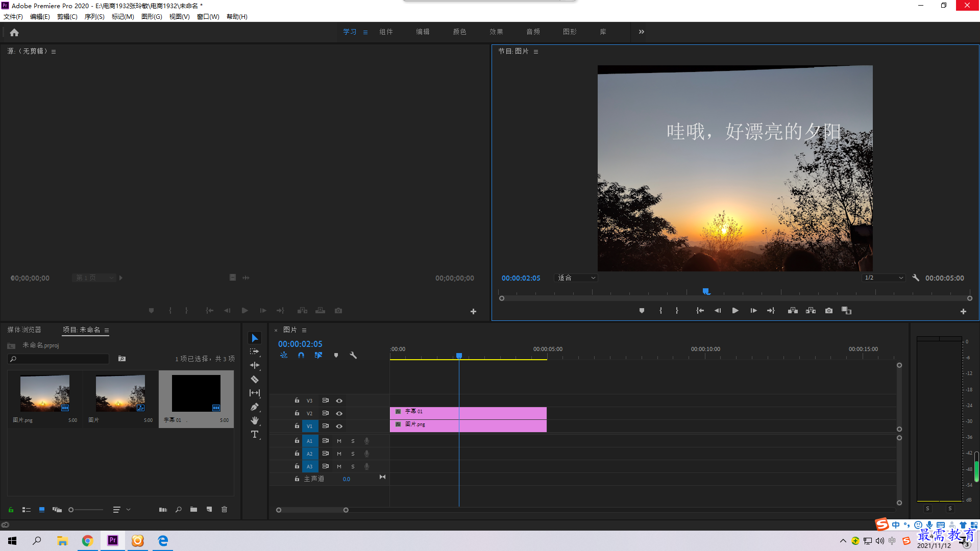Open Source monitor panel menu
Screen dimensions: 980x551
click(54, 52)
